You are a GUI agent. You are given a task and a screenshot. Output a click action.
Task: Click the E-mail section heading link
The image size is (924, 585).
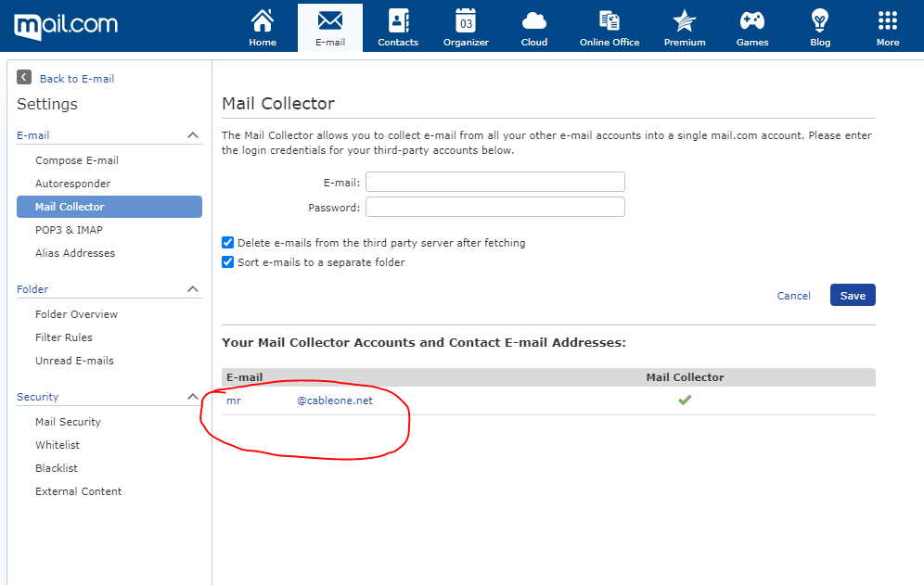[x=32, y=135]
